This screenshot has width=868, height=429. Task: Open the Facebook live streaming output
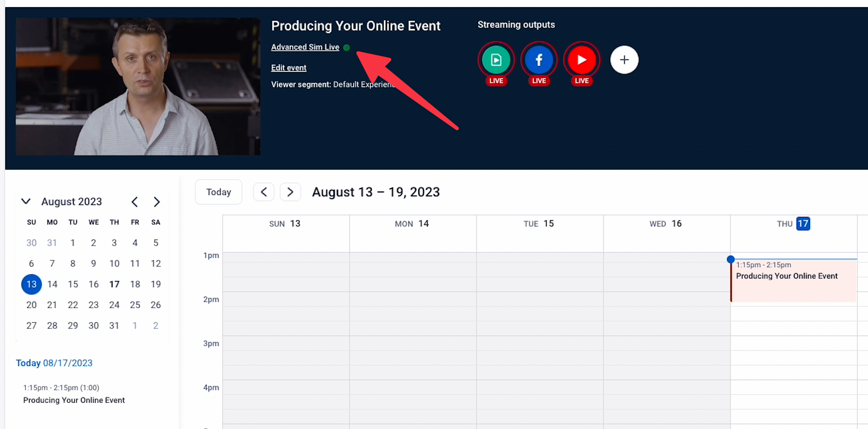coord(539,60)
